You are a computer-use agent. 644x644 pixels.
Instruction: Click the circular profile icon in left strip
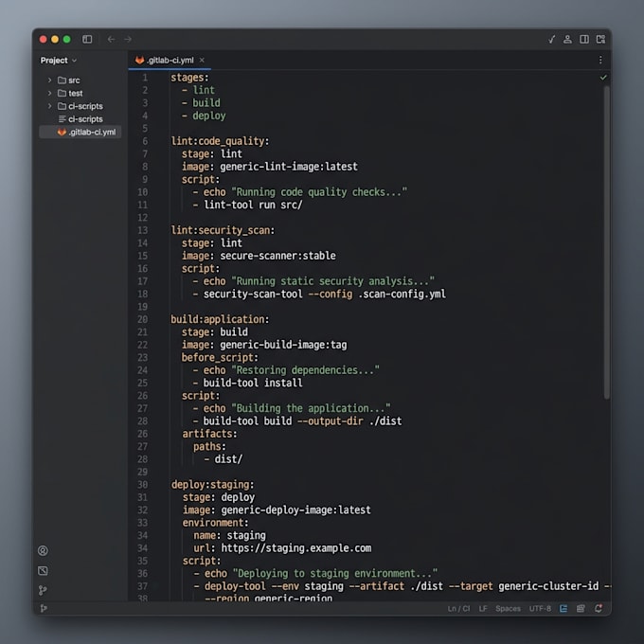[43, 550]
